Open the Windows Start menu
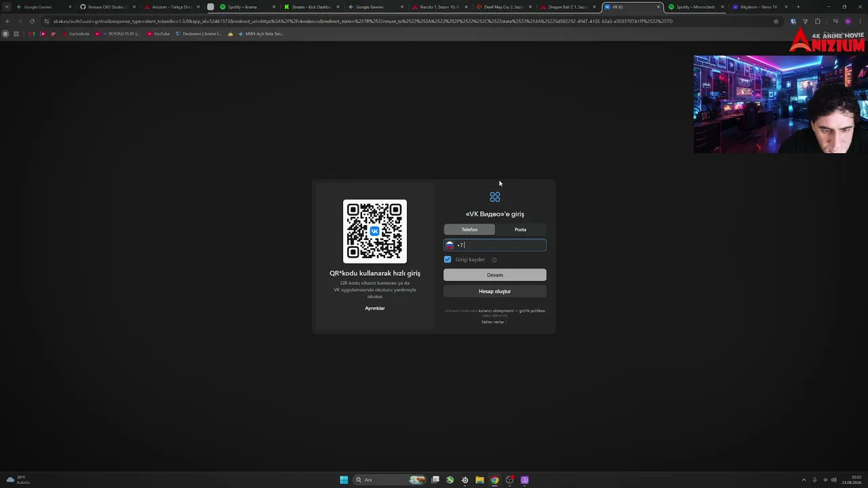The image size is (868, 488). coord(344,480)
